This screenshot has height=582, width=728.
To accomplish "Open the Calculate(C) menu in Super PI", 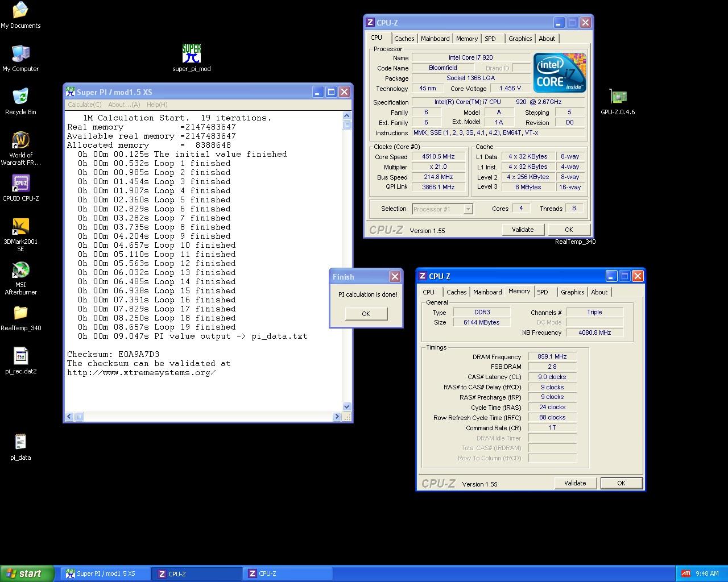I will tap(85, 105).
